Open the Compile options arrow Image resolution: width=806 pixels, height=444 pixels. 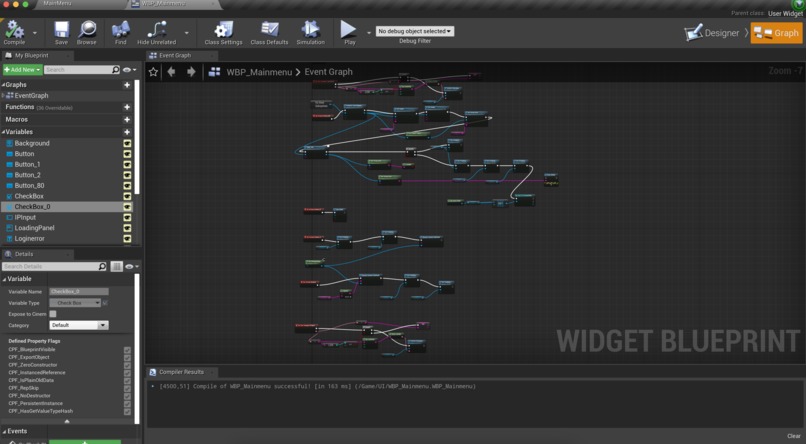(35, 33)
